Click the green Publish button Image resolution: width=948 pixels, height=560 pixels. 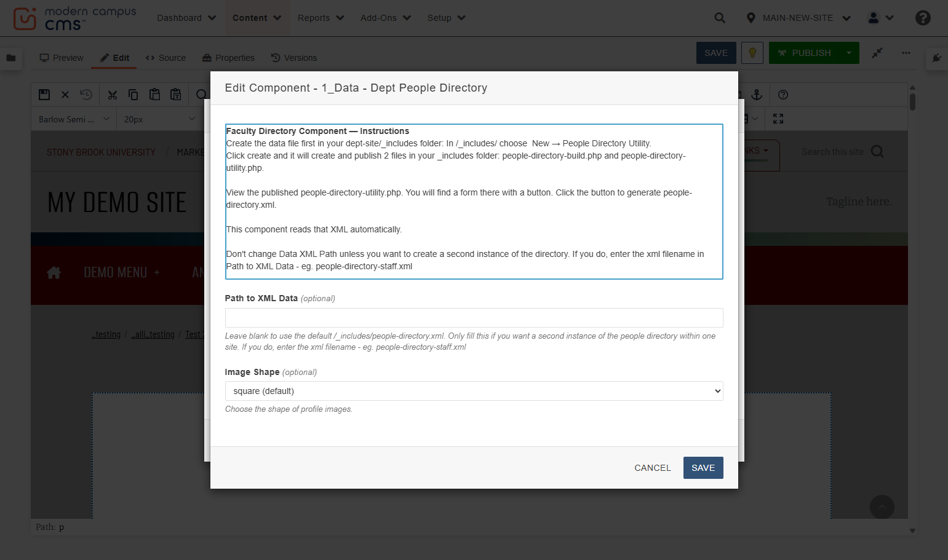804,53
